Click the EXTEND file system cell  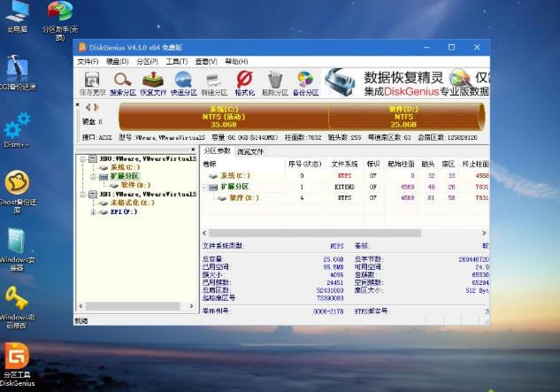click(x=345, y=187)
